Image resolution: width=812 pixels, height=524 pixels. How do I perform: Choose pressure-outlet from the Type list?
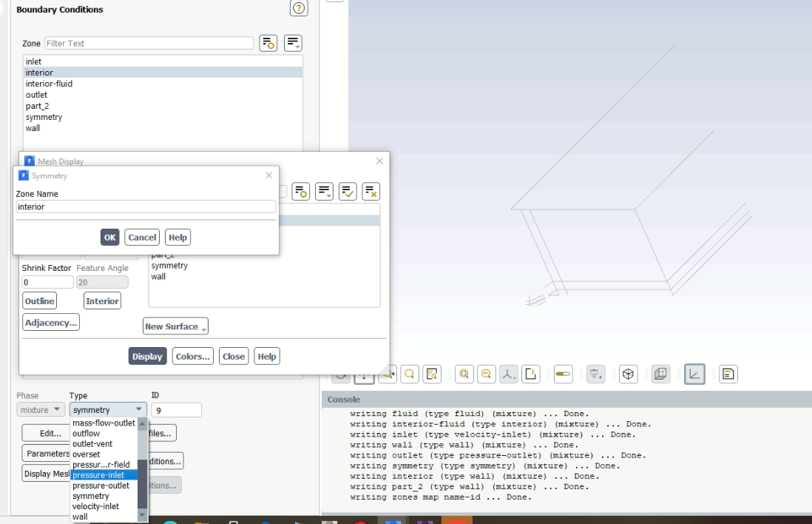tap(101, 486)
